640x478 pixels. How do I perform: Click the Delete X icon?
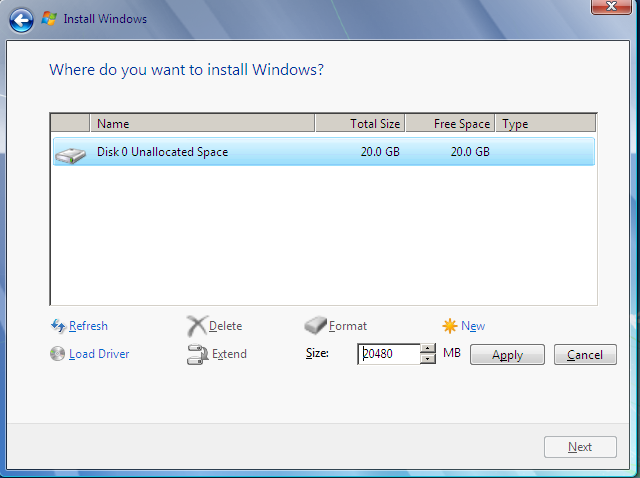(197, 326)
